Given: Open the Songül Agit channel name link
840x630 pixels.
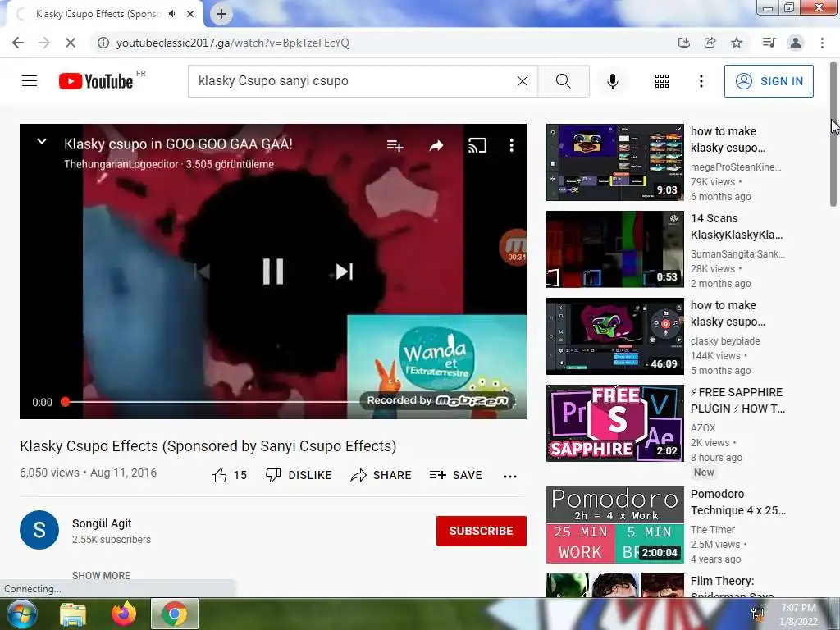Looking at the screenshot, I should (102, 523).
